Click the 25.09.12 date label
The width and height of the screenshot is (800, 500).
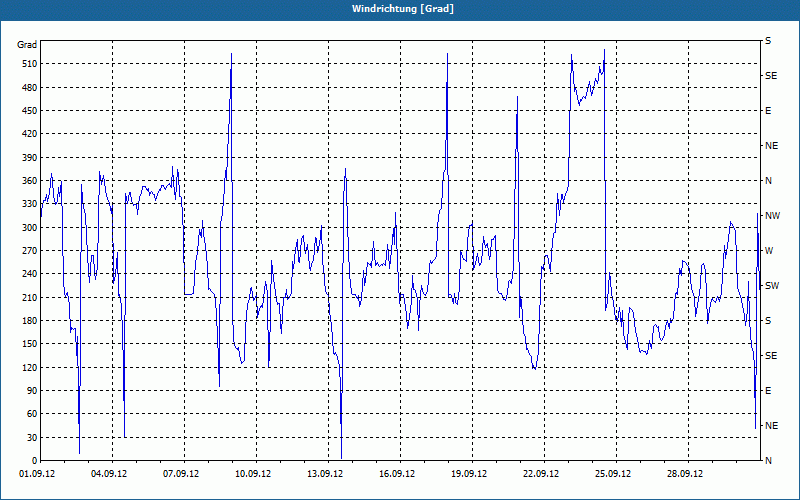click(x=613, y=474)
